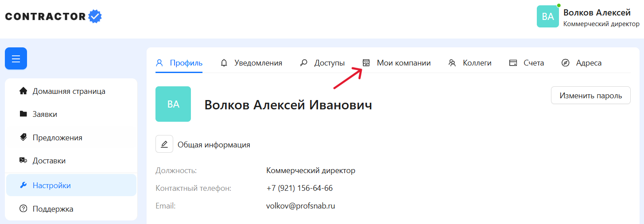644x224 pixels.
Task: Click the large BA profile avatar
Action: (173, 104)
